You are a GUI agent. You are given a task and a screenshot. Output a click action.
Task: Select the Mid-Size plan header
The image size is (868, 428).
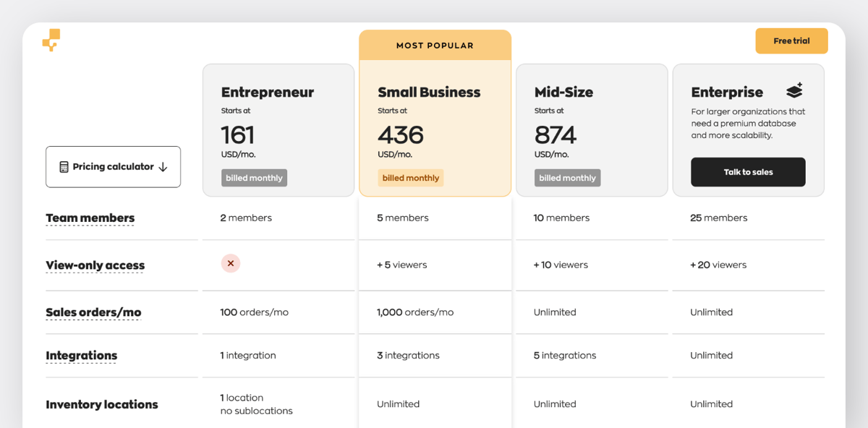(564, 92)
